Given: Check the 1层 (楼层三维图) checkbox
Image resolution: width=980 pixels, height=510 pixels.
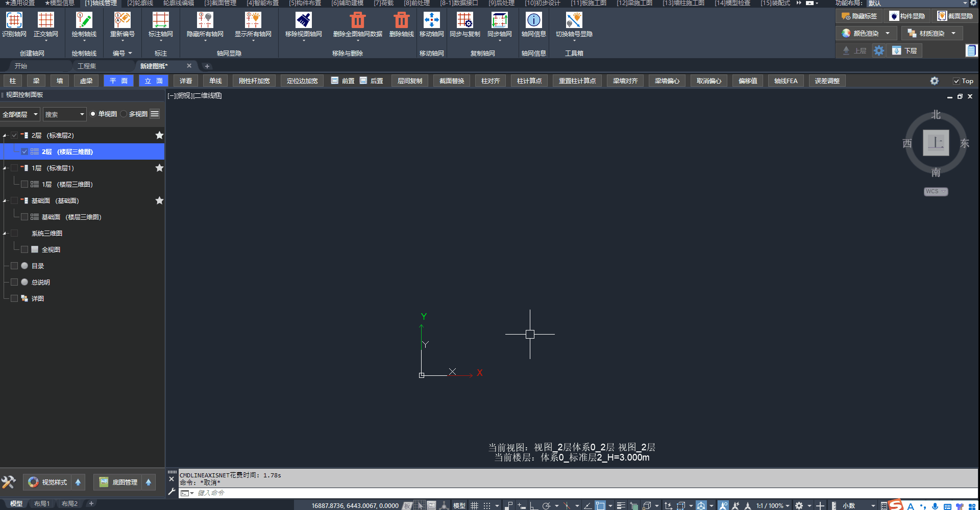Looking at the screenshot, I should [24, 184].
